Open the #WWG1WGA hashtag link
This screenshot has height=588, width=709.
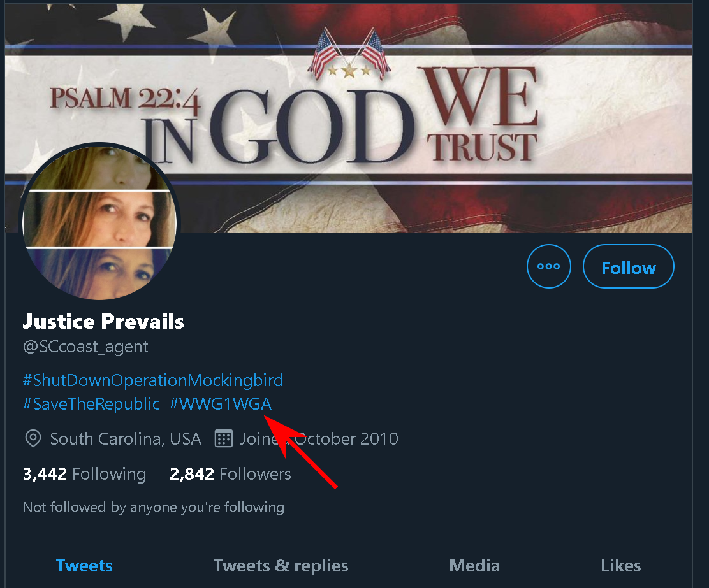221,404
